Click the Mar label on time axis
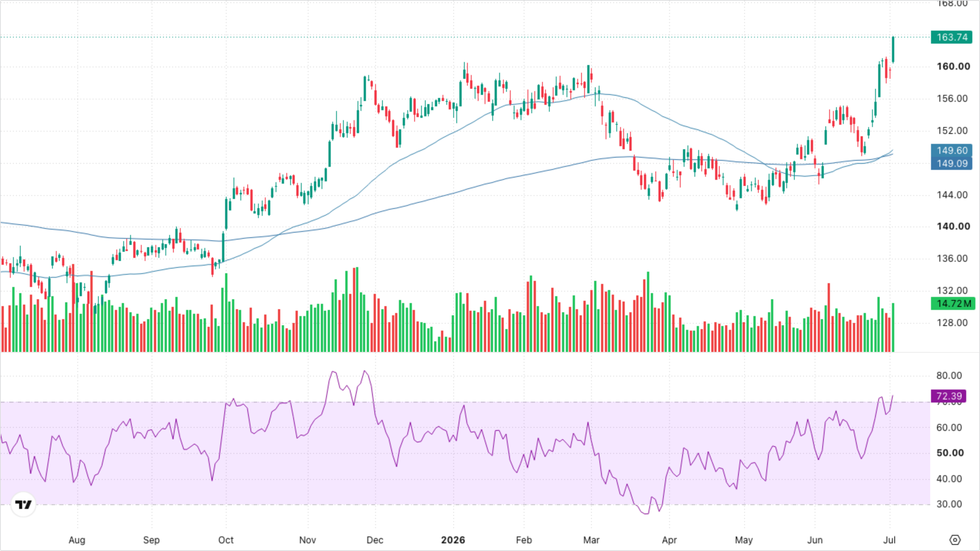 591,540
